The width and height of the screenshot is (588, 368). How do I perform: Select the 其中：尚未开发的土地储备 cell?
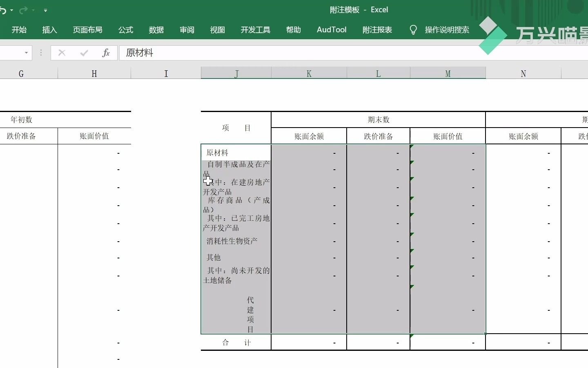236,275
